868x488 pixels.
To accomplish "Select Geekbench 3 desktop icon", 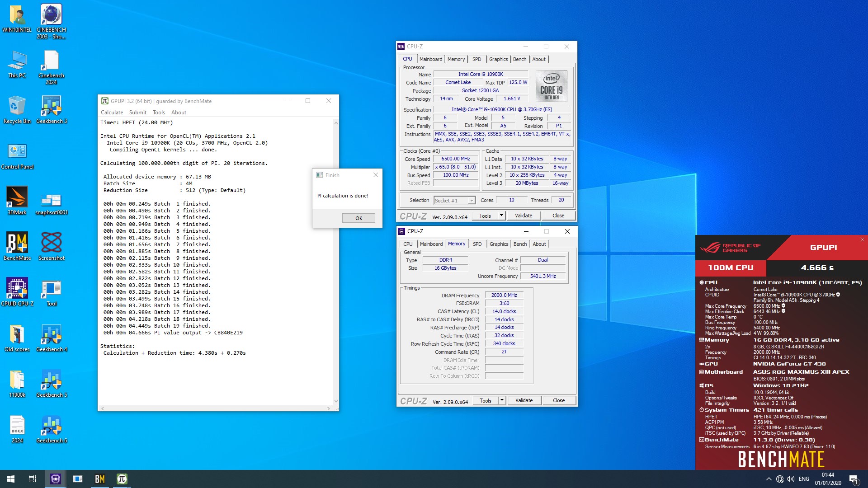I will (x=52, y=110).
